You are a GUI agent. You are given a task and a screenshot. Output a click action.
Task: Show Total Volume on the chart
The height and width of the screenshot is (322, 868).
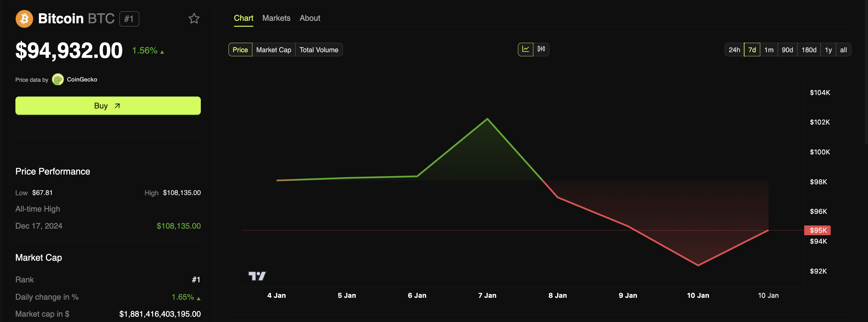click(318, 50)
